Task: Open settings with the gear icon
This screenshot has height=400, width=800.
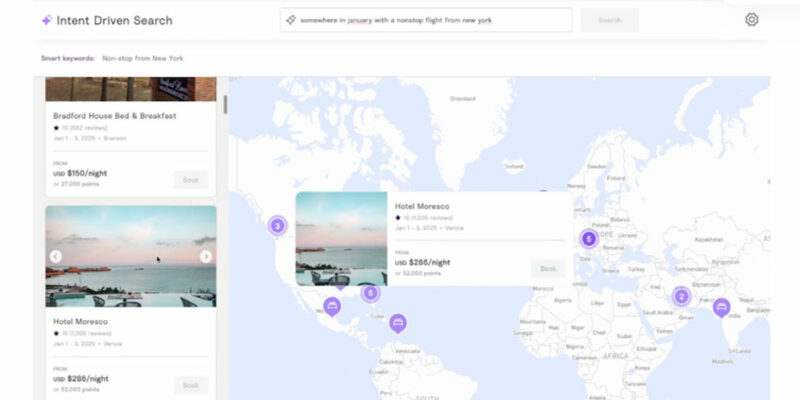Action: 751,20
